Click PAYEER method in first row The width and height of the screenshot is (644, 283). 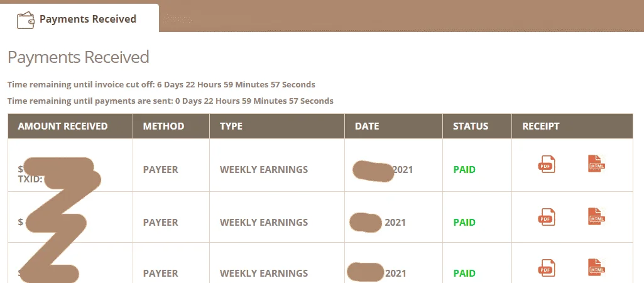(161, 170)
